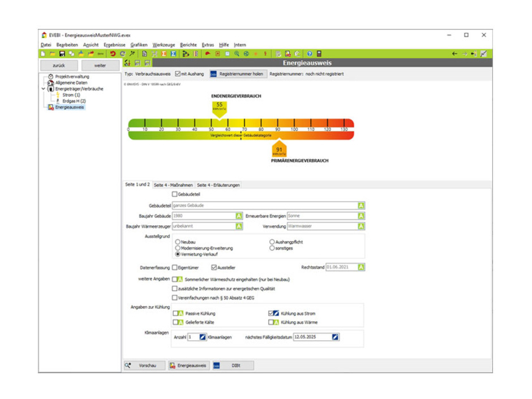
Task: Open the 'Erneuerbare Energien' field selector button
Action: point(361,216)
